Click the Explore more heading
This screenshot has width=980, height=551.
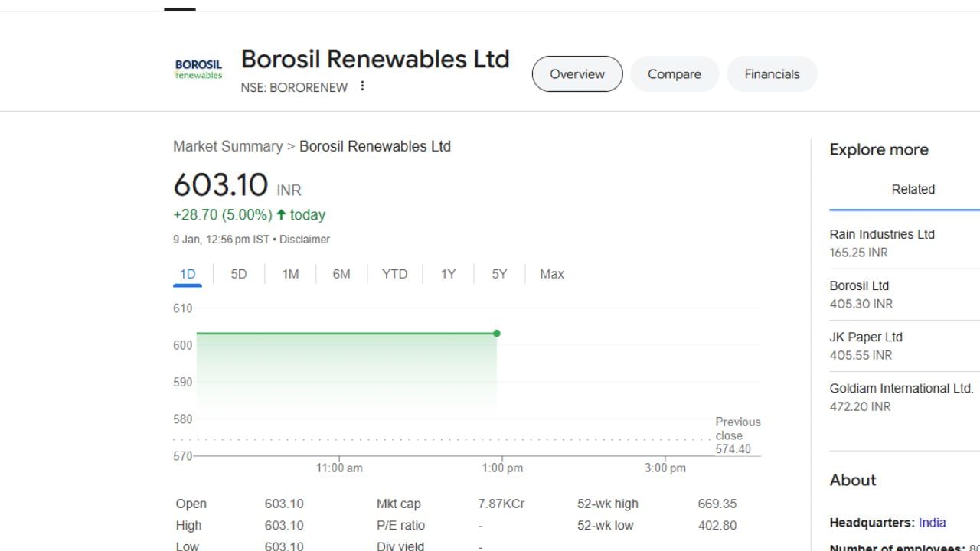point(879,150)
